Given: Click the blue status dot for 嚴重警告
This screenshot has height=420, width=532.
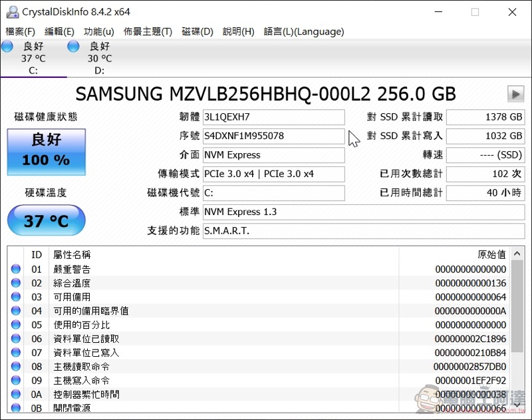Looking at the screenshot, I should tap(15, 269).
